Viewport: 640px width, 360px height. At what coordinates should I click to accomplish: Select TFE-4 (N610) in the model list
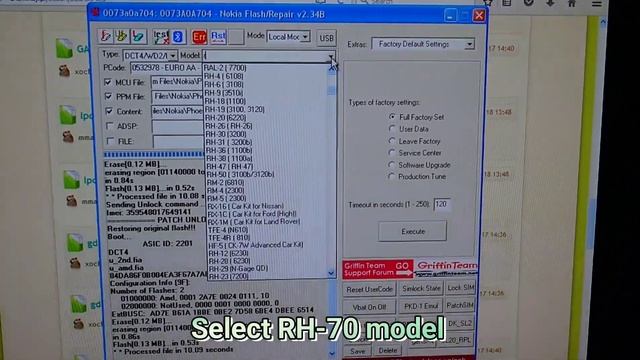click(228, 230)
